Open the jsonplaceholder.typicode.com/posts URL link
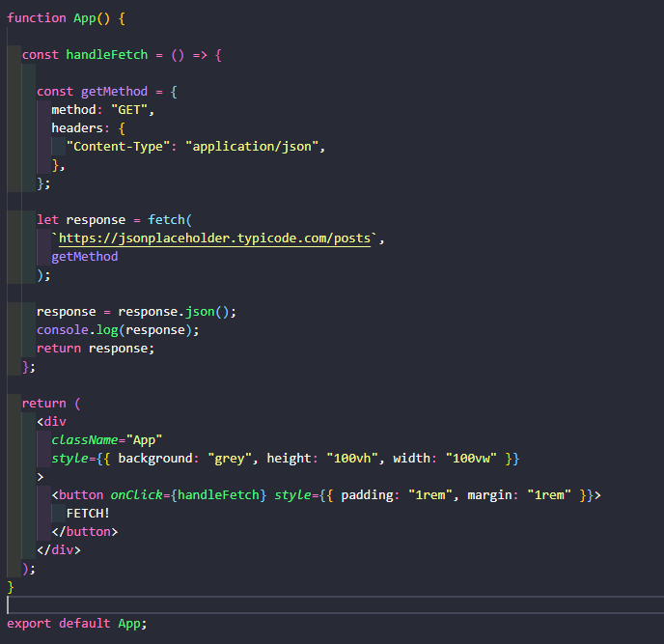 tap(214, 238)
